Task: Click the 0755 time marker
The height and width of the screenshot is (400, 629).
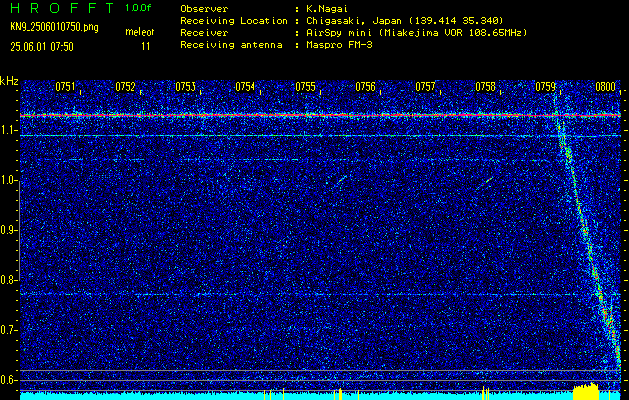Action: [305, 87]
